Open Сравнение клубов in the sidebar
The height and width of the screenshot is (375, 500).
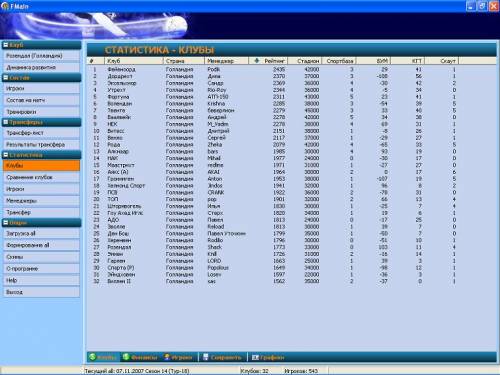[x=41, y=177]
